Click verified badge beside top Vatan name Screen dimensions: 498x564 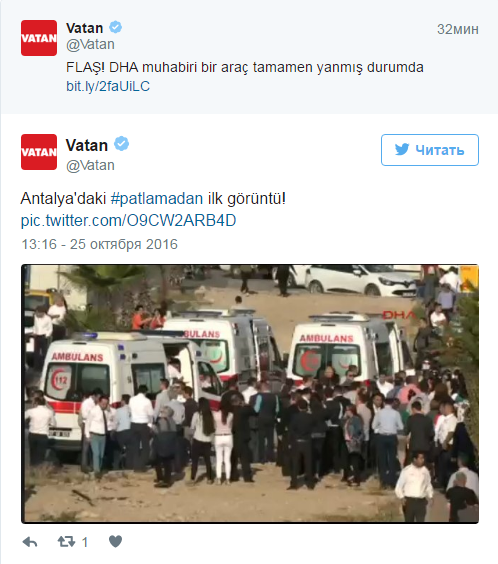tap(115, 27)
